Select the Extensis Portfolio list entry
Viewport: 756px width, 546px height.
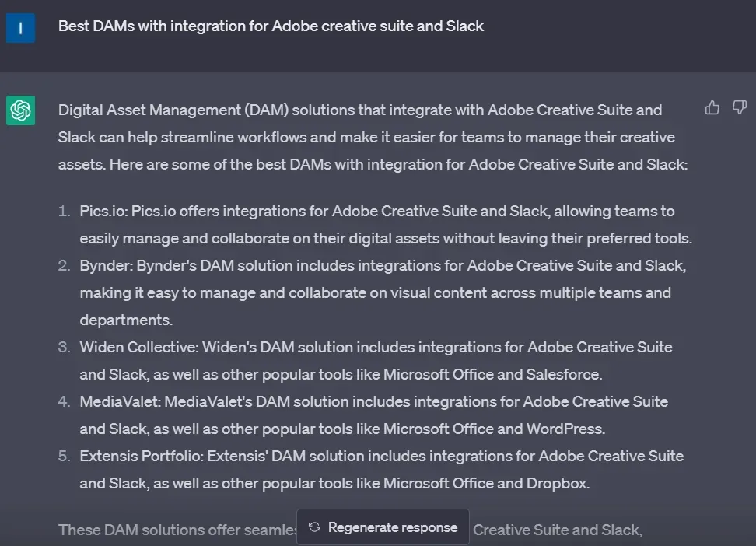pyautogui.click(x=381, y=470)
